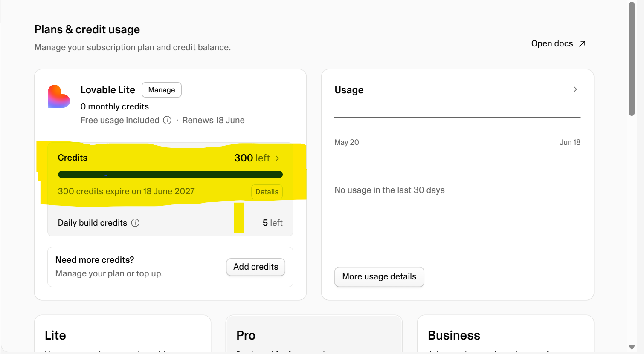Viewport: 644px width, 354px height.
Task: Click More usage details button
Action: [x=379, y=276]
